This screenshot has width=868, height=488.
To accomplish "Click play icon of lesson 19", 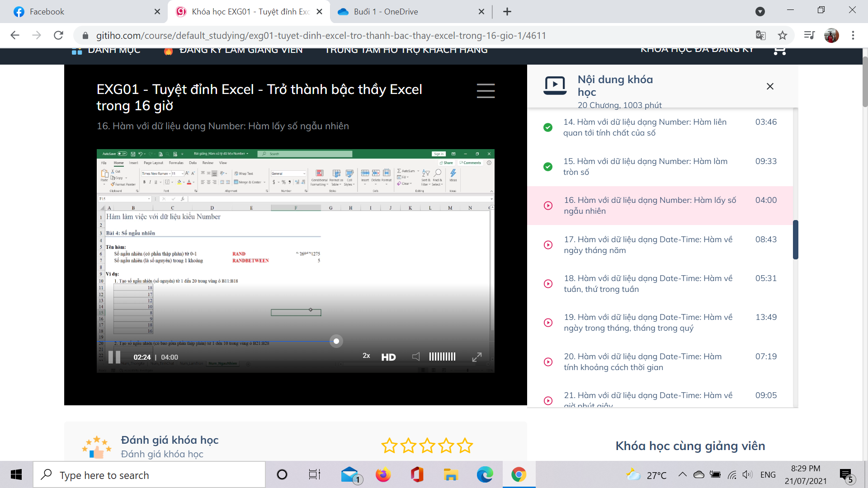I will point(548,323).
